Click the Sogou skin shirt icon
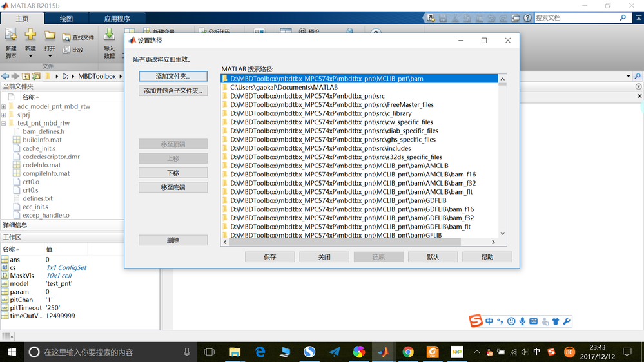The width and height of the screenshot is (644, 362). click(556, 321)
